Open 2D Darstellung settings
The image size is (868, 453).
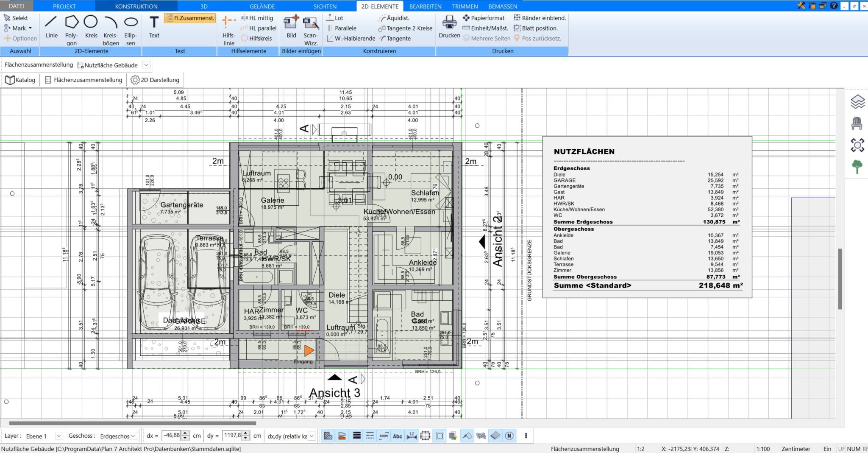coord(155,80)
